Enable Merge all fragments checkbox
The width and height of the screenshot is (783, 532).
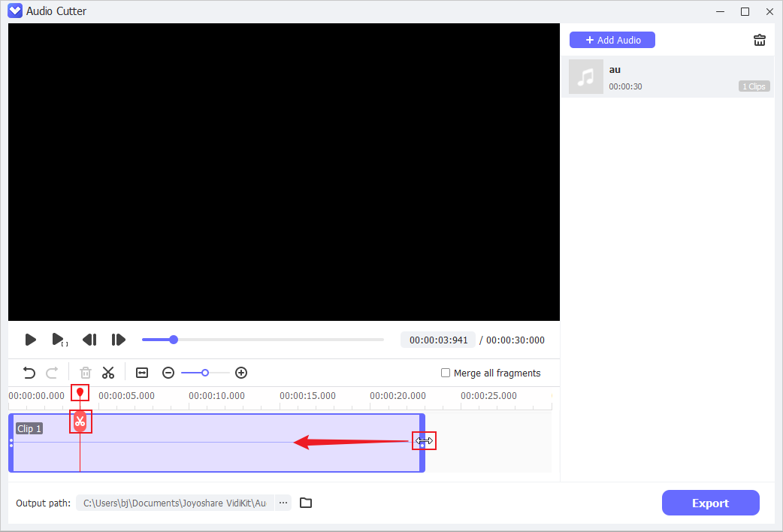click(x=446, y=373)
